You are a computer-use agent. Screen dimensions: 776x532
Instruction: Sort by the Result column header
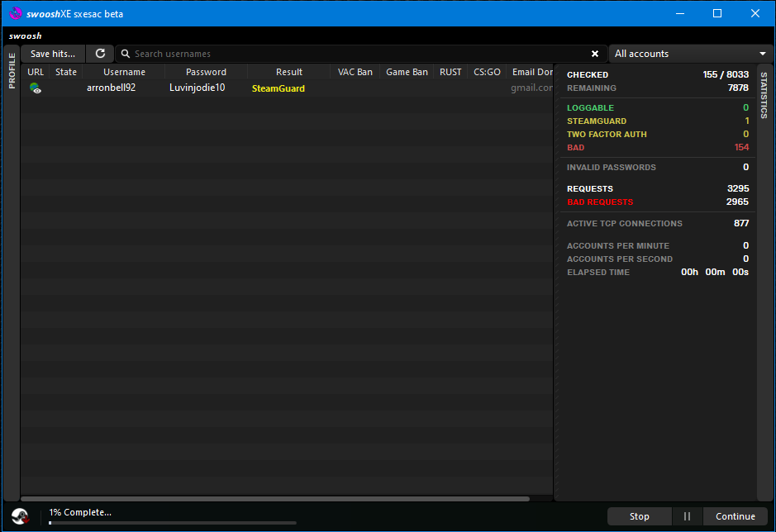(289, 72)
